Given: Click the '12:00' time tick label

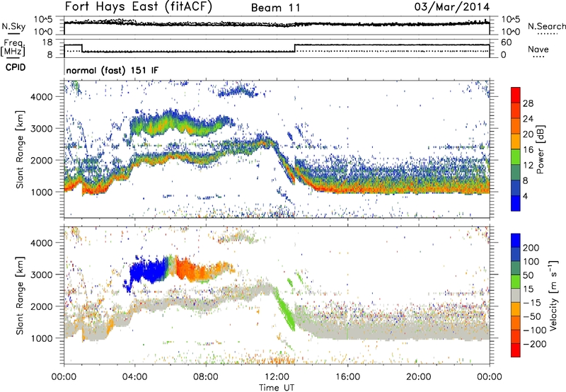Looking at the screenshot, I should point(277,377).
